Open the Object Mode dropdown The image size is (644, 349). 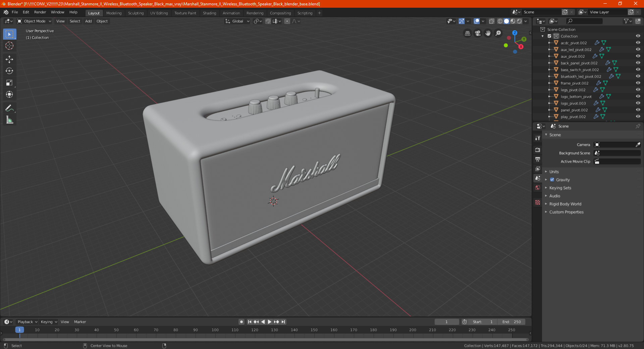(x=34, y=21)
